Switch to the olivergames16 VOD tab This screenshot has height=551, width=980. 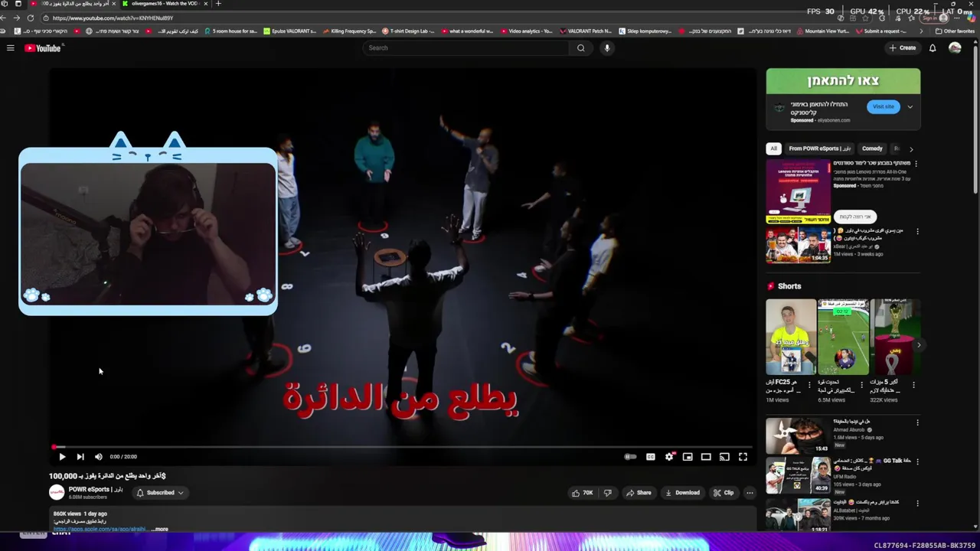coord(165,4)
